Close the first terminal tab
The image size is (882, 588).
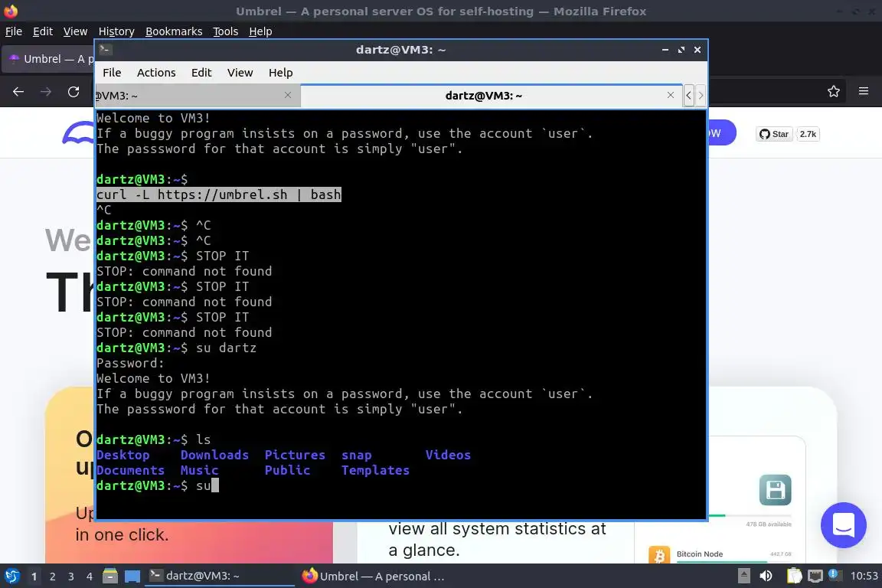coord(288,95)
